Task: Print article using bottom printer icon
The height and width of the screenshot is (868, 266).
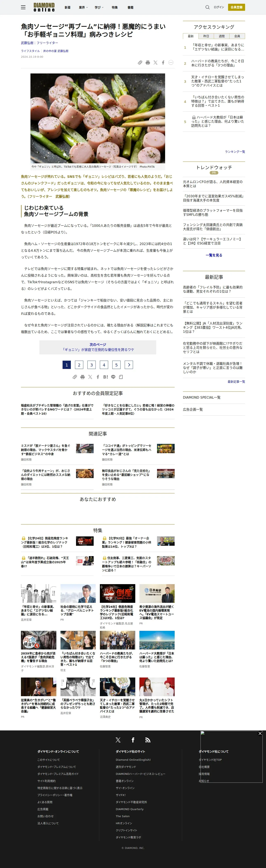Action: click(x=82, y=377)
